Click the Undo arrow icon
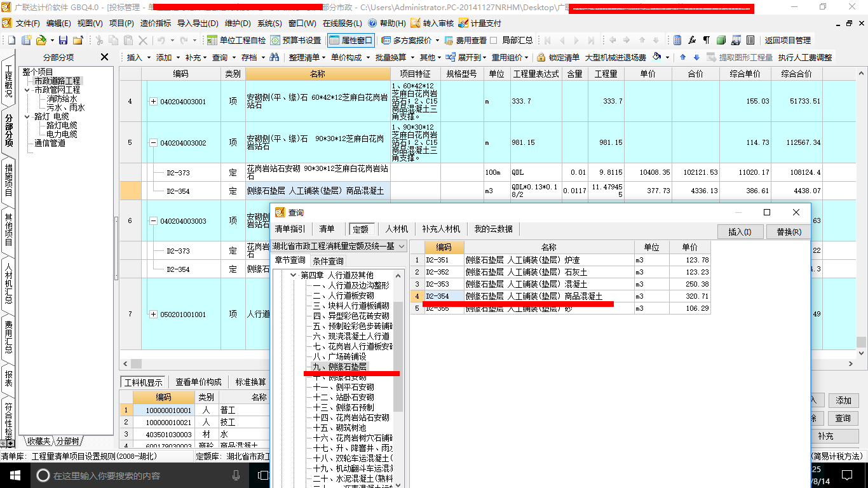Screen dimensions: 868x488 coord(161,40)
